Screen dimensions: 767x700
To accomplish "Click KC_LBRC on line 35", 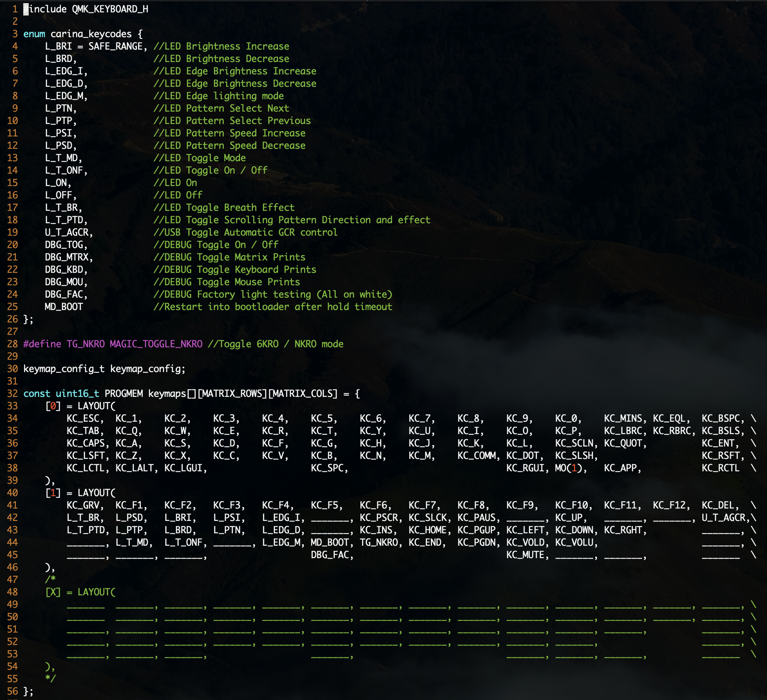I will [623, 431].
